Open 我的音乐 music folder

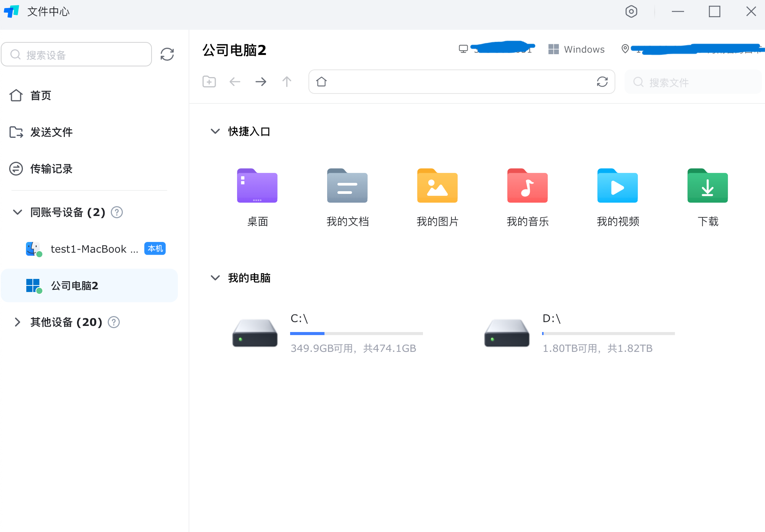tap(527, 186)
